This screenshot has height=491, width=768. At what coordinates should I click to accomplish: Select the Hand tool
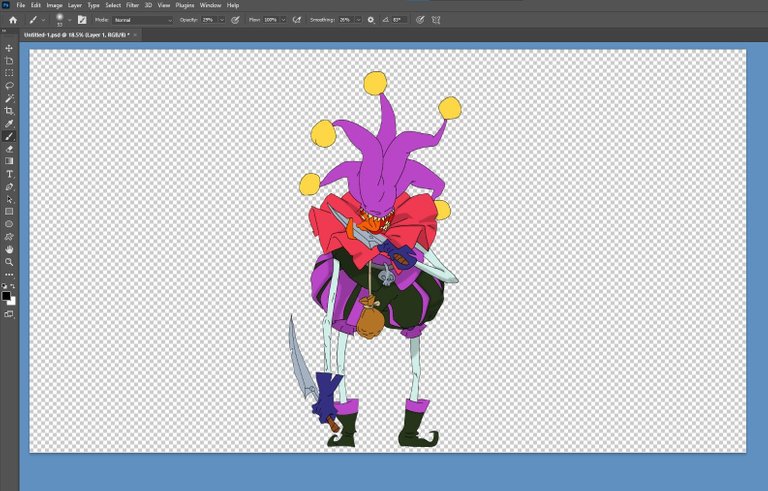(9, 249)
